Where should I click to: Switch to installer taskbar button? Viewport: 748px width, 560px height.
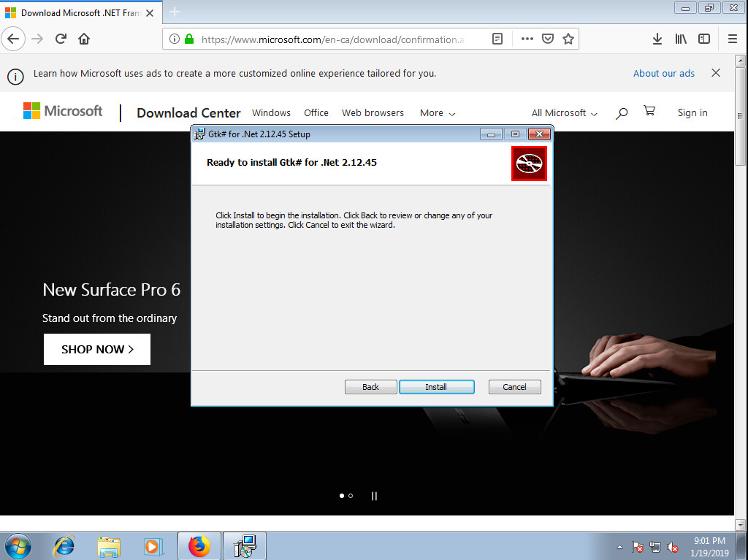(245, 546)
